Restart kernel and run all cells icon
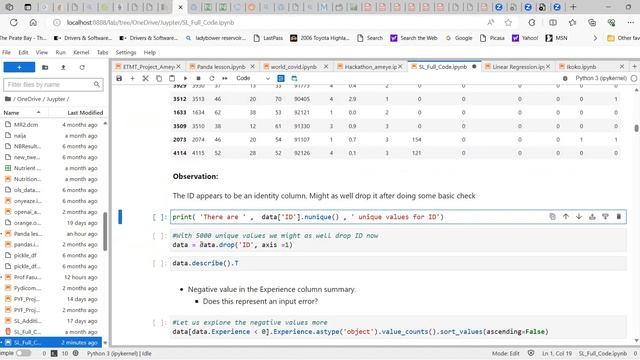 click(x=224, y=78)
